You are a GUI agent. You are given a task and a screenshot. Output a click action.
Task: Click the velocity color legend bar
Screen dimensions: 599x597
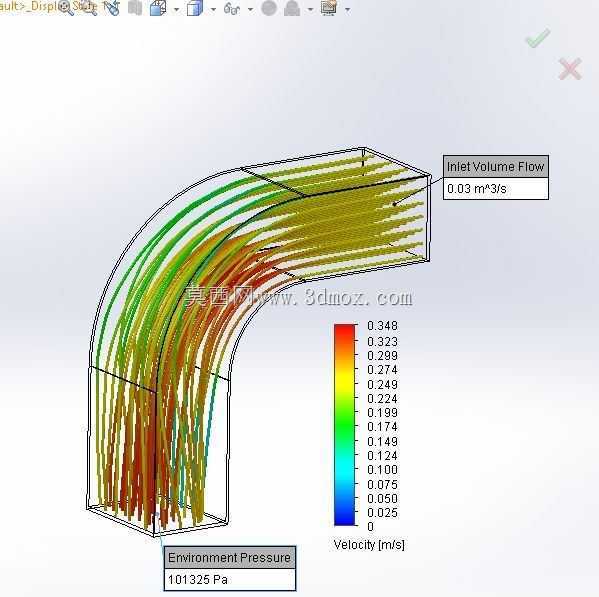(x=345, y=425)
